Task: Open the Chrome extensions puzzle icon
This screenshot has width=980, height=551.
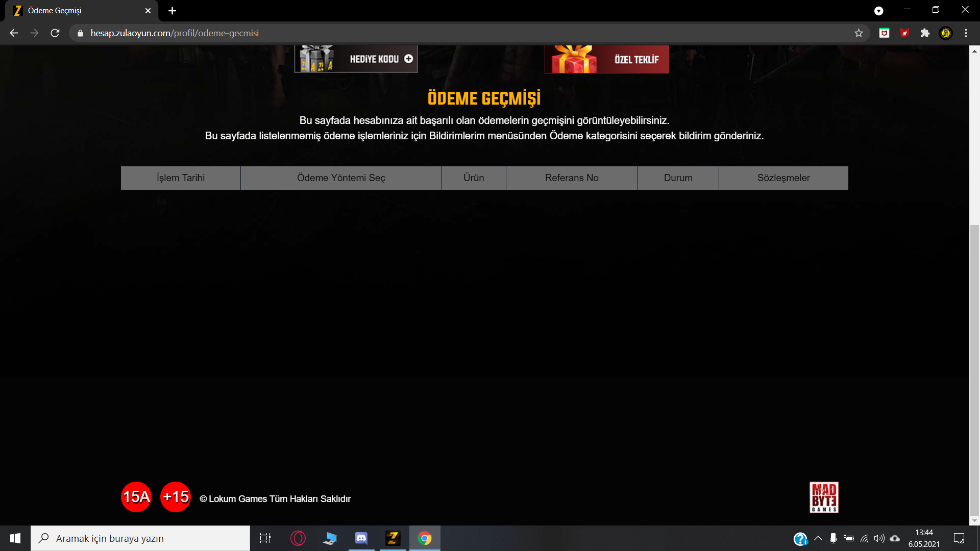Action: [925, 33]
